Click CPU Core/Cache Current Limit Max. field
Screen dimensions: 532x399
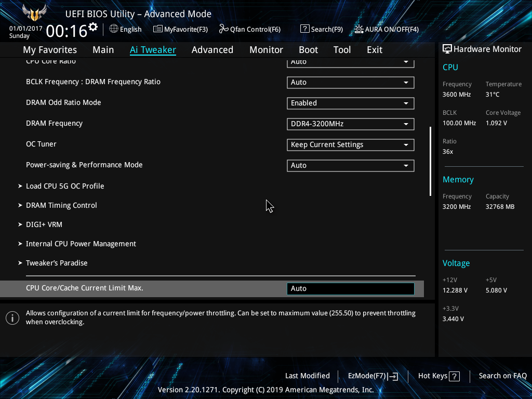[351, 289]
